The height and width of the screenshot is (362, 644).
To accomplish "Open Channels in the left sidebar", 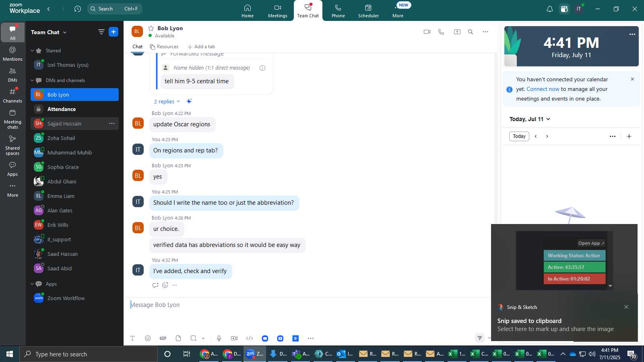I will (x=13, y=95).
